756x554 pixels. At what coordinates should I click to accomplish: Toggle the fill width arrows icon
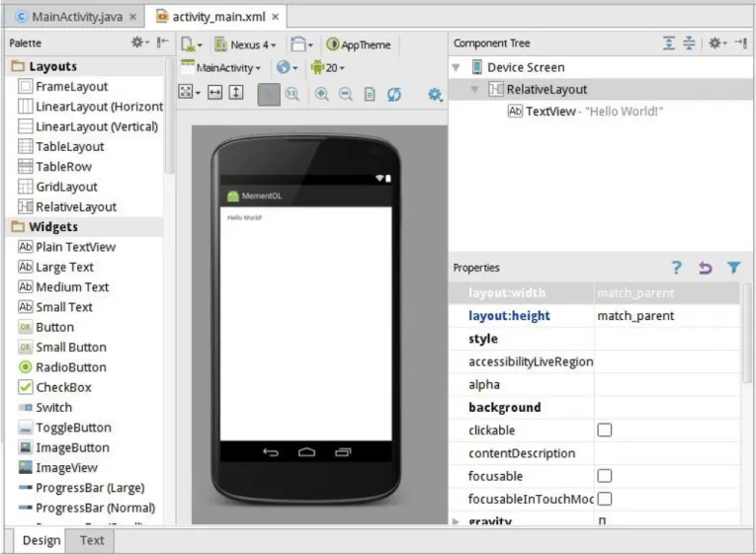(215, 92)
